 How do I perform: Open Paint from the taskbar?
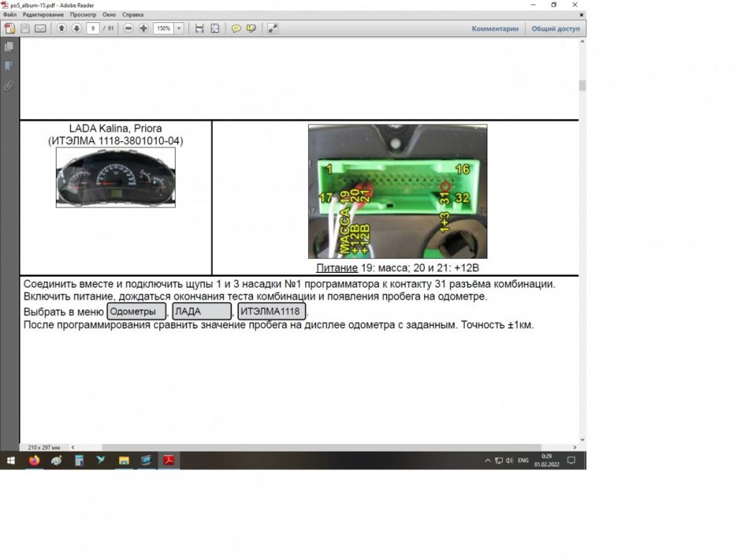point(57,460)
